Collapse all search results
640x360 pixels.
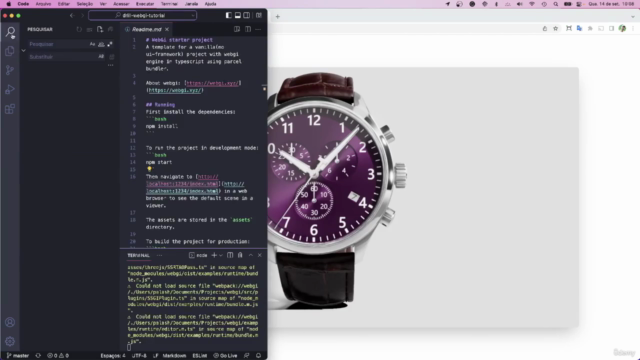pos(110,29)
